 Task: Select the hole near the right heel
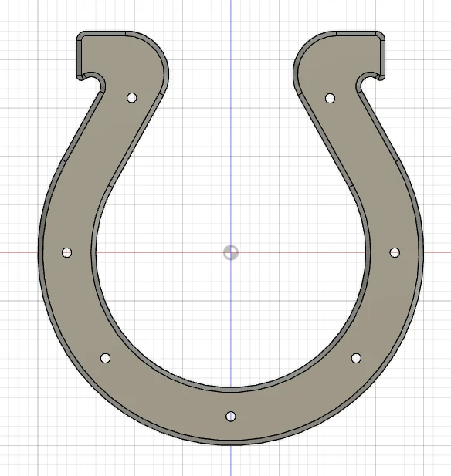pos(330,98)
